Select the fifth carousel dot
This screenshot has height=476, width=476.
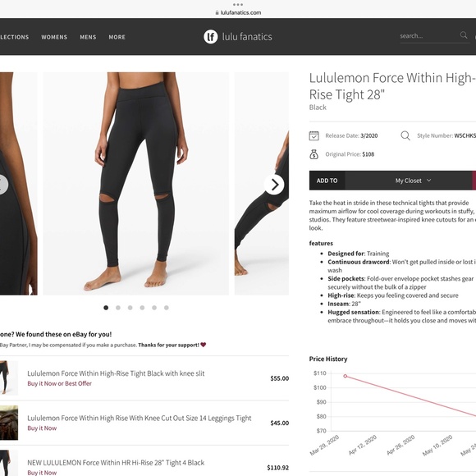tap(154, 308)
